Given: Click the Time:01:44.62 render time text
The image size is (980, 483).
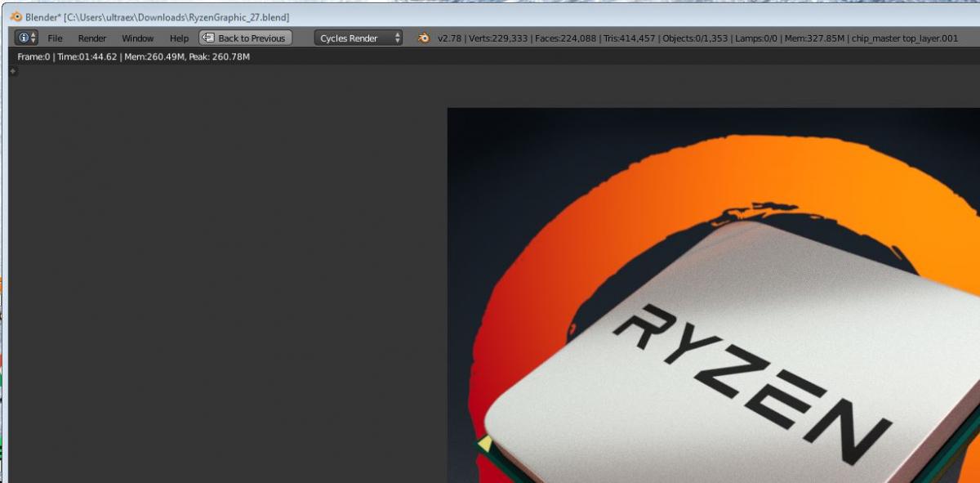Looking at the screenshot, I should pos(87,56).
